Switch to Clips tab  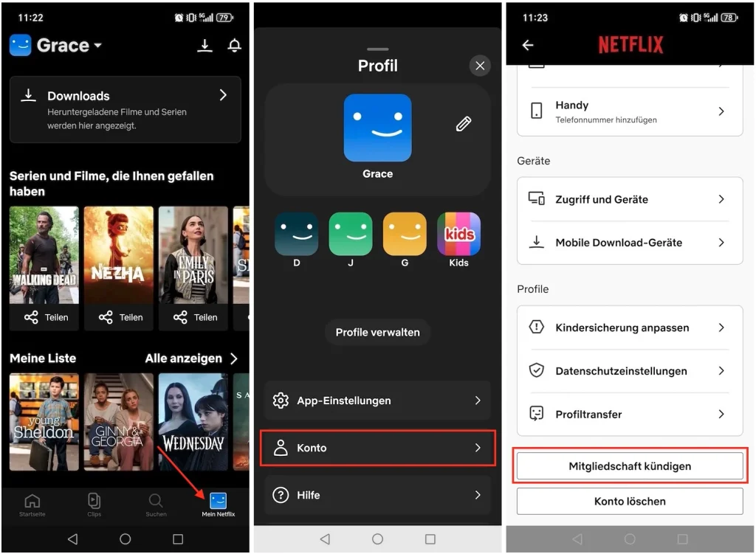(94, 505)
